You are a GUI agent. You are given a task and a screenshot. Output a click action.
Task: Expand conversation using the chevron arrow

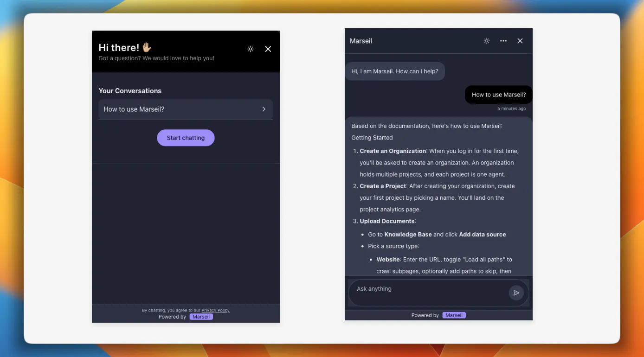264,109
